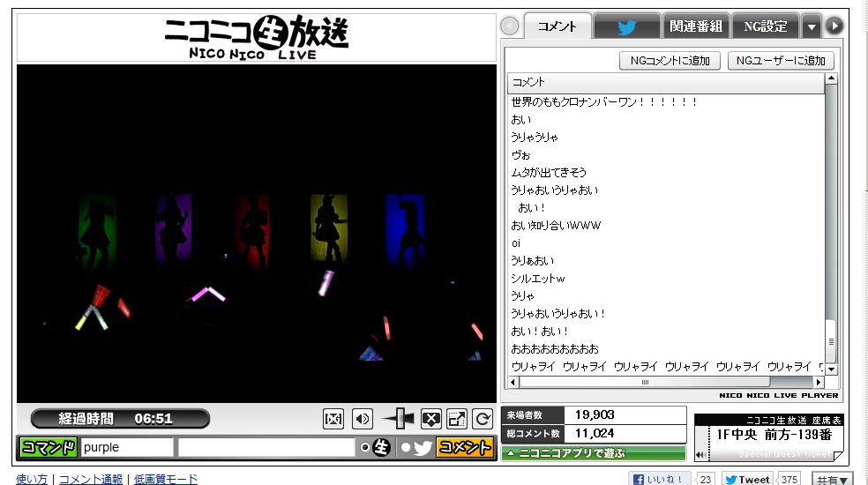Expand the ニコニコアプリで遊ぶ green bar
This screenshot has height=485, width=868.
click(594, 453)
